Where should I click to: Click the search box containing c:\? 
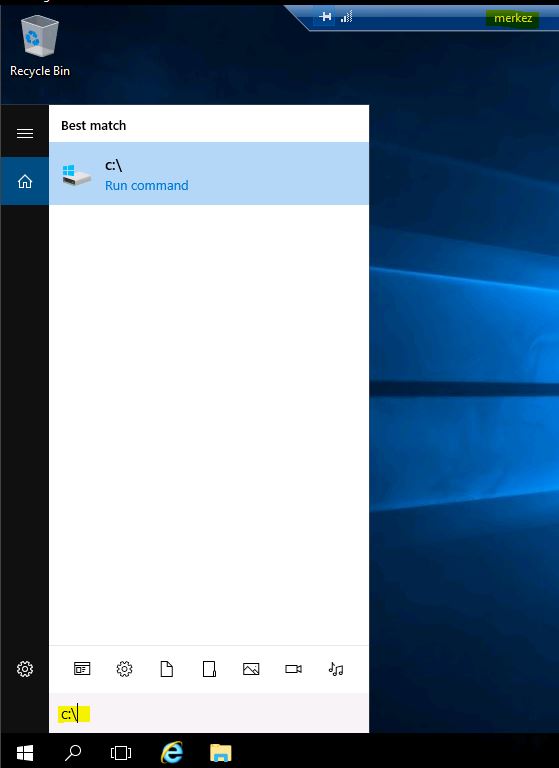pos(209,714)
